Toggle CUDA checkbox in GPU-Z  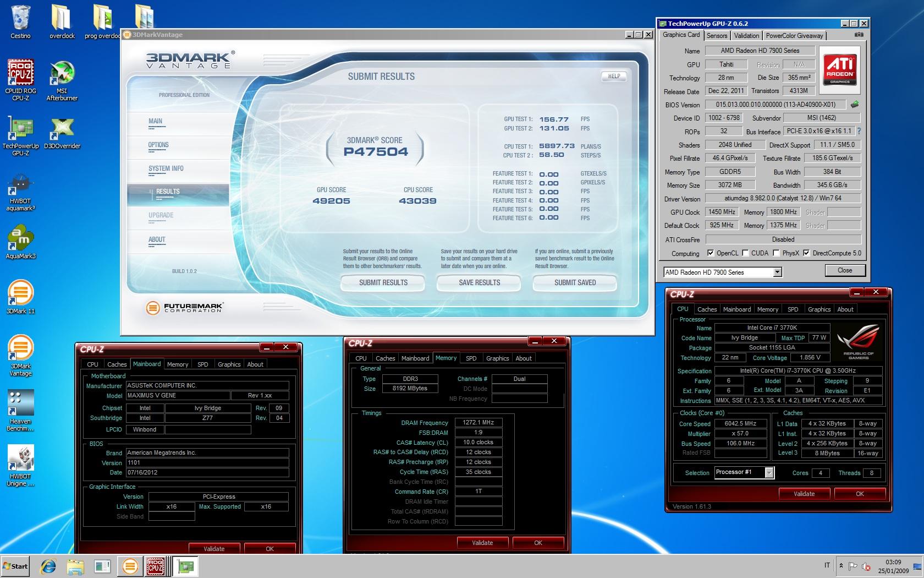point(745,253)
